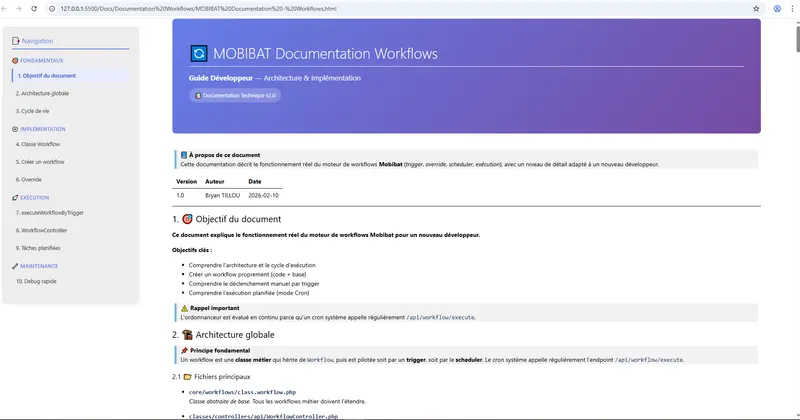Open the browser profile icon
This screenshot has width=800, height=420.
coord(777,9)
